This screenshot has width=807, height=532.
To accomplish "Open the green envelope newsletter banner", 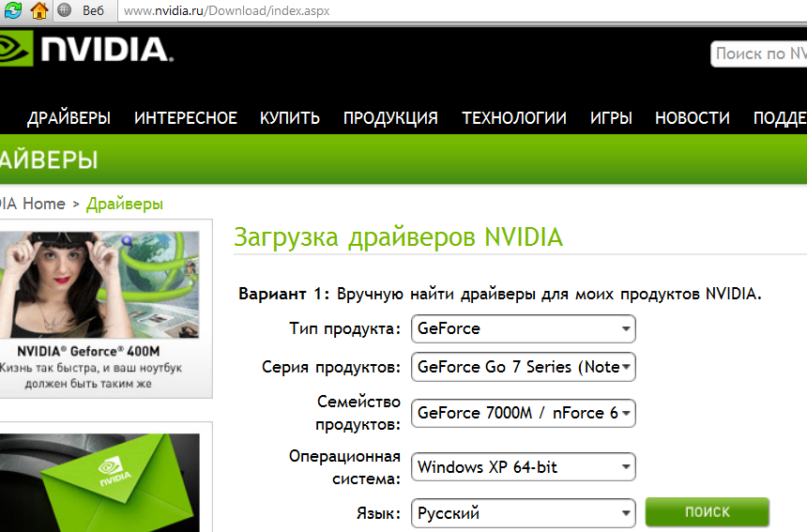I will click(99, 482).
